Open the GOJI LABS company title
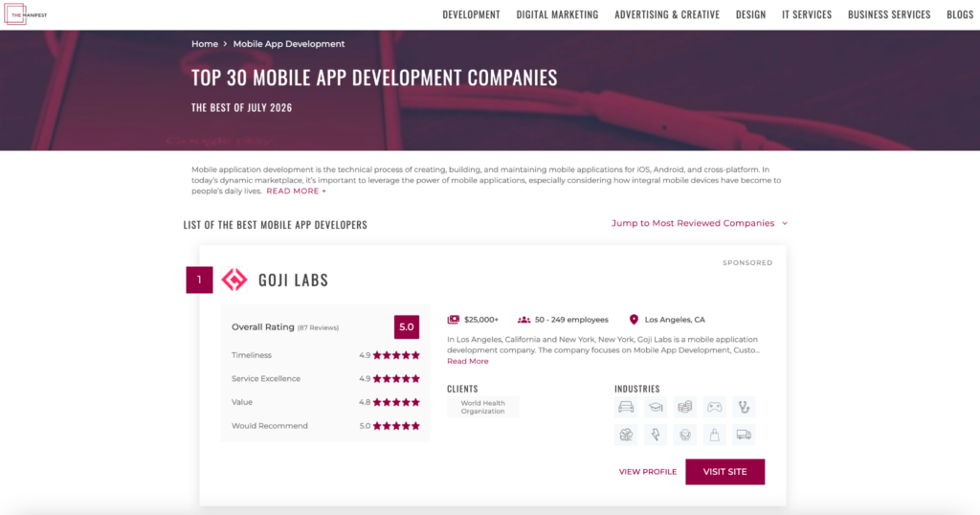Image resolution: width=980 pixels, height=515 pixels. pyautogui.click(x=293, y=280)
